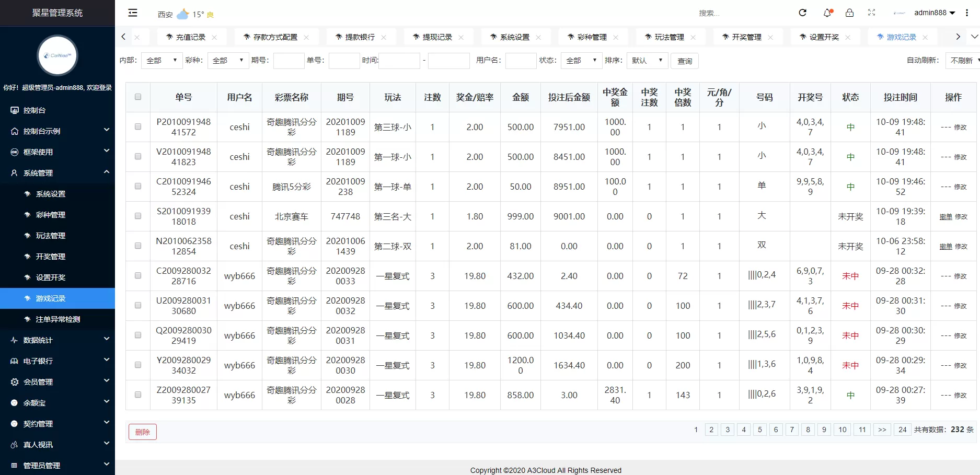Toggle the select-all checkbox in table header
This screenshot has height=475, width=980.
(137, 97)
